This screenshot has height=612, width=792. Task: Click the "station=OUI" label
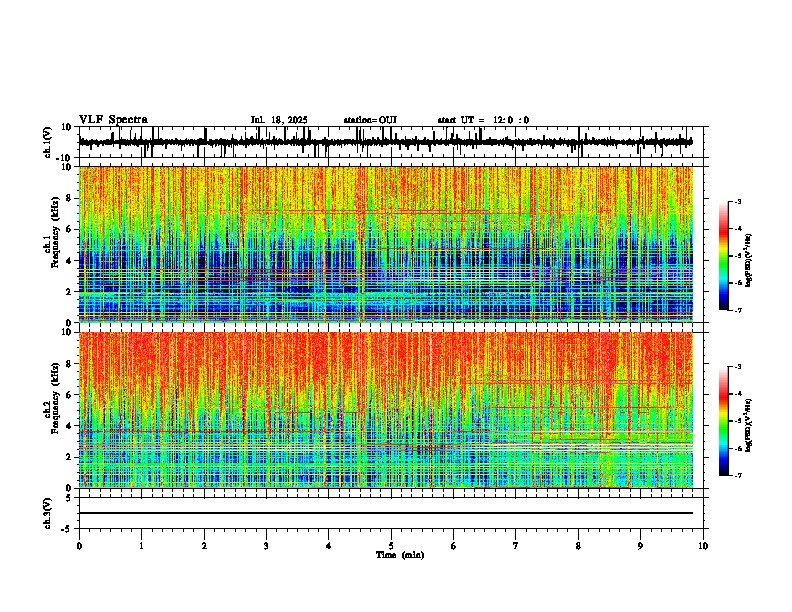tap(370, 120)
